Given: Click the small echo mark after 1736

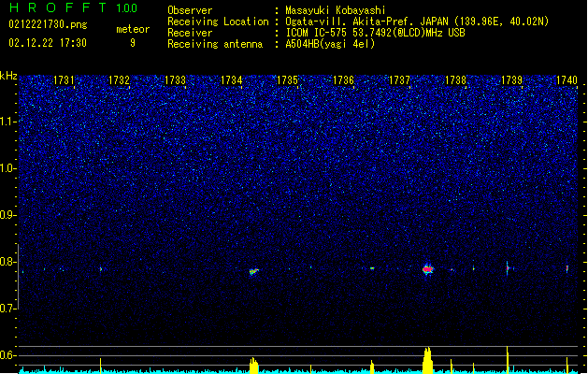Looking at the screenshot, I should (x=372, y=268).
